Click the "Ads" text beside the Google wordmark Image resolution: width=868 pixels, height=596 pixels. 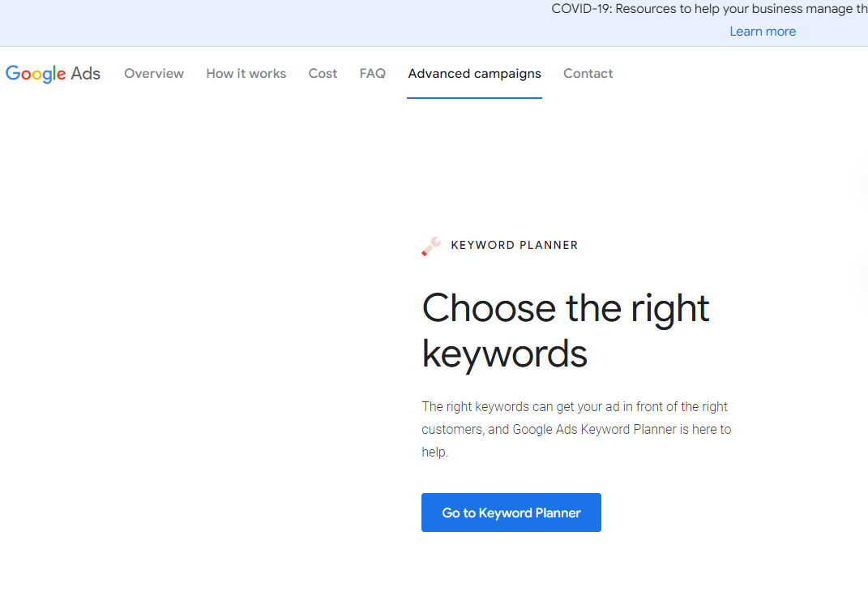tap(88, 74)
